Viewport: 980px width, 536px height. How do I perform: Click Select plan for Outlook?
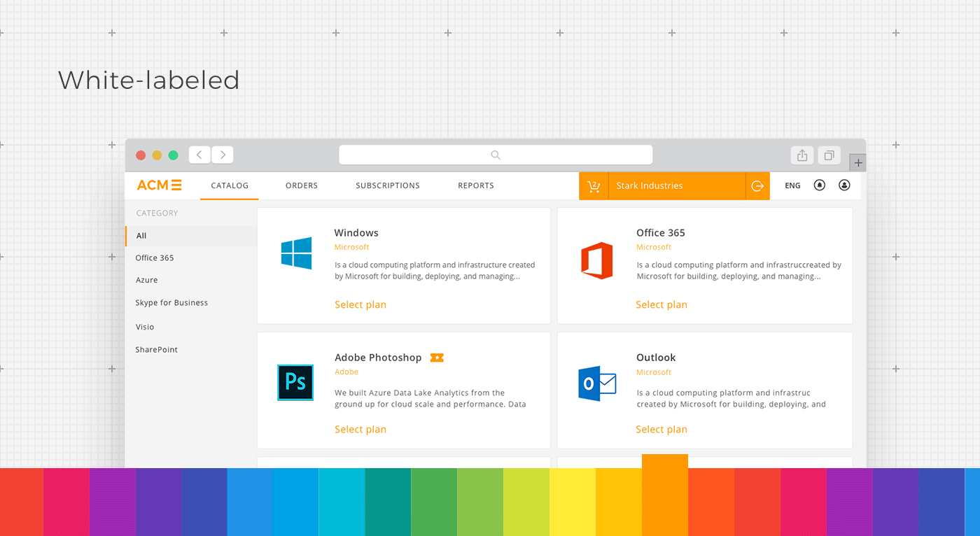[661, 430]
